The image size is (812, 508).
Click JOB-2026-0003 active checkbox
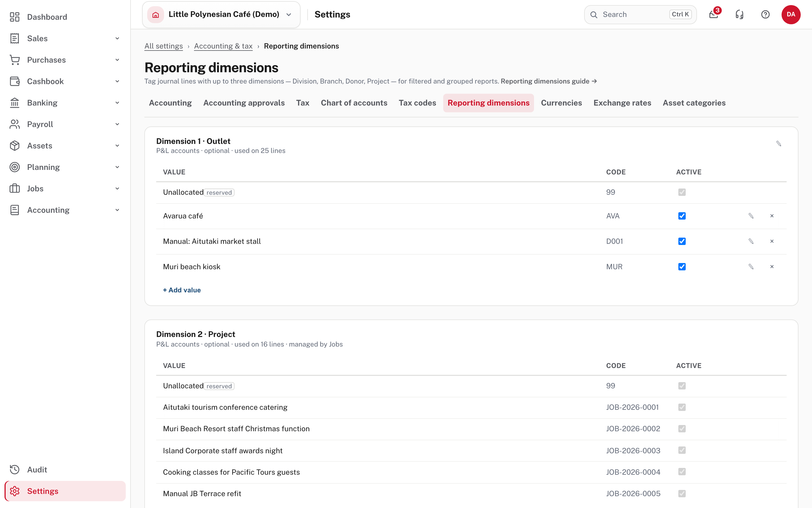coord(682,450)
